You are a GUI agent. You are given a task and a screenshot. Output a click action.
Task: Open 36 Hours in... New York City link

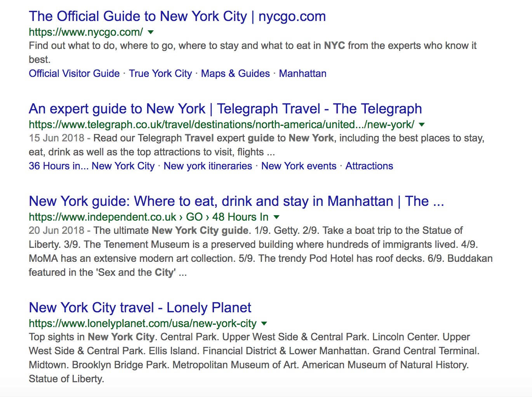coord(92,166)
